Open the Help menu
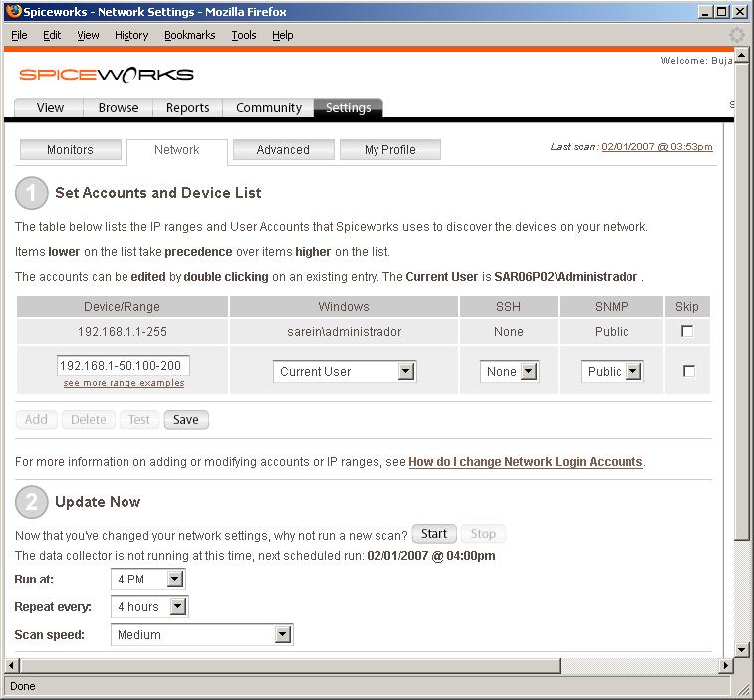The height and width of the screenshot is (700, 754). coord(282,35)
